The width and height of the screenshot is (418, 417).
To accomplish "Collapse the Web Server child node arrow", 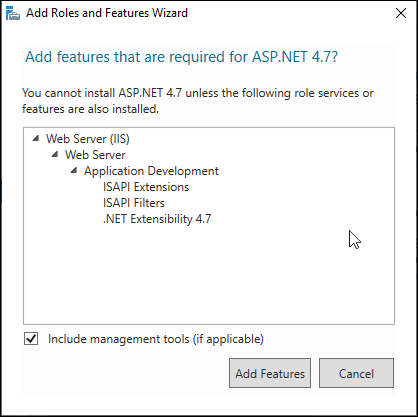I will [x=55, y=154].
